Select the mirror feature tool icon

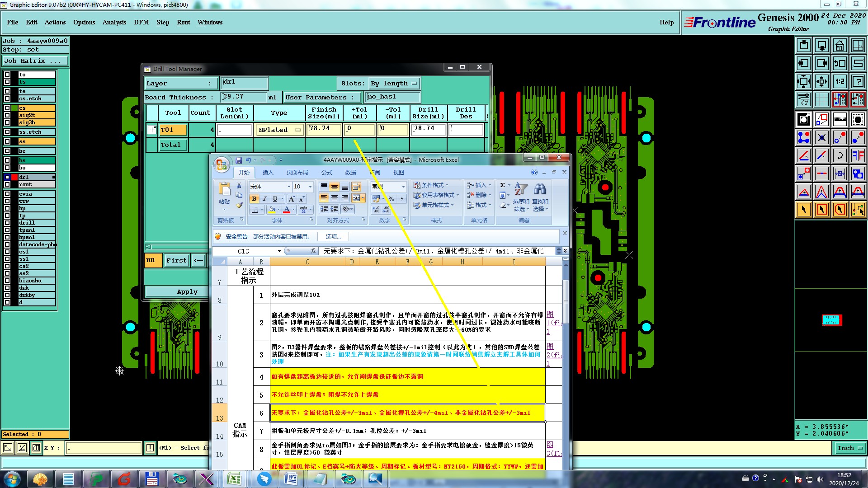tap(858, 155)
